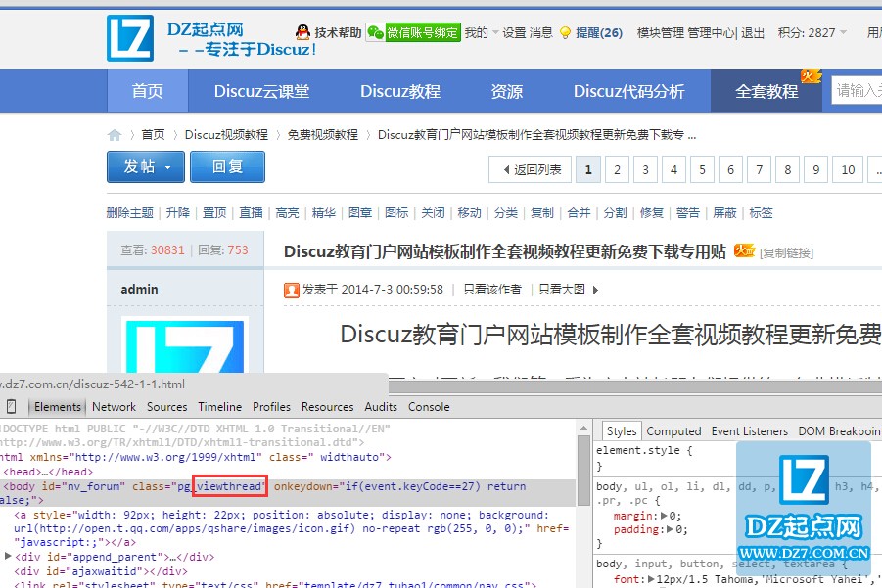
Task: Go to page 2 of thread
Action: 617,170
